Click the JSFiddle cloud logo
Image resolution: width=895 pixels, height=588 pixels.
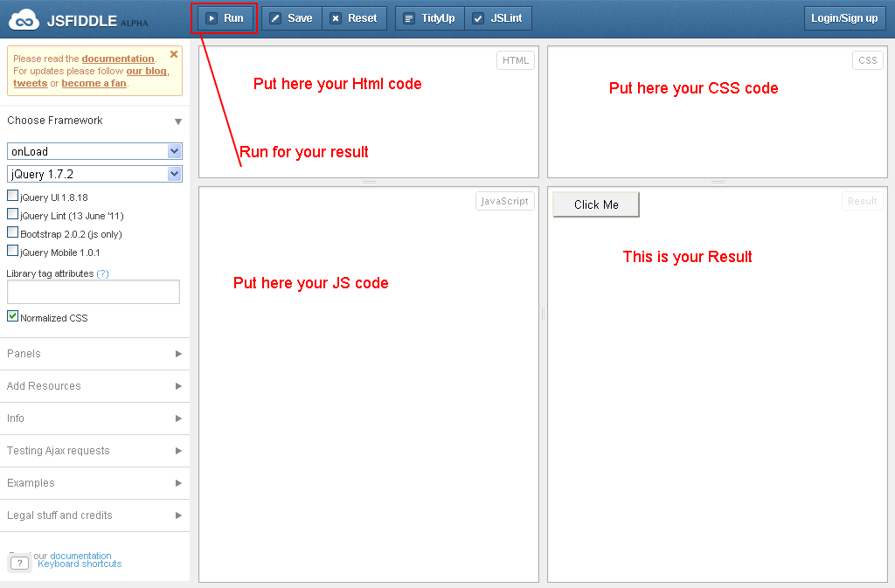[24, 20]
